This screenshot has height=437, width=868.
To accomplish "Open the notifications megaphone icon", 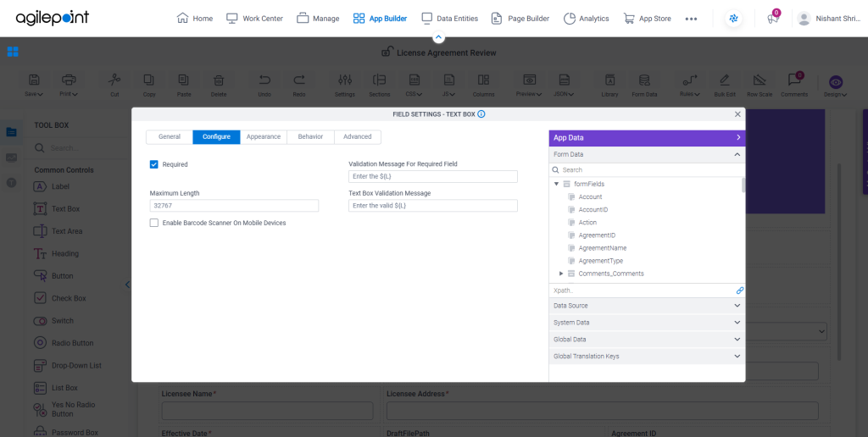I will tap(773, 19).
